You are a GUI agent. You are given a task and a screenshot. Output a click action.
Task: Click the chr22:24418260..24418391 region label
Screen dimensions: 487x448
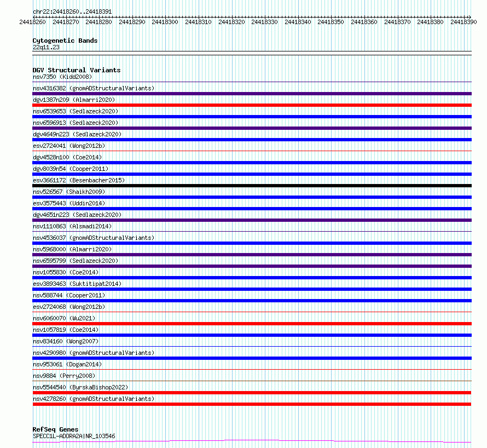point(72,12)
